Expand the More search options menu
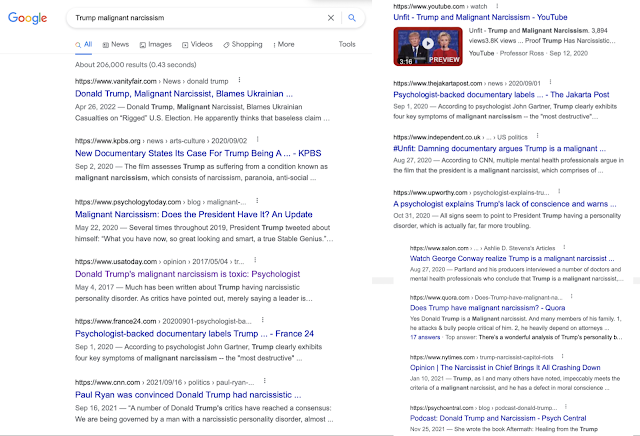This screenshot has width=640, height=436. tap(284, 44)
